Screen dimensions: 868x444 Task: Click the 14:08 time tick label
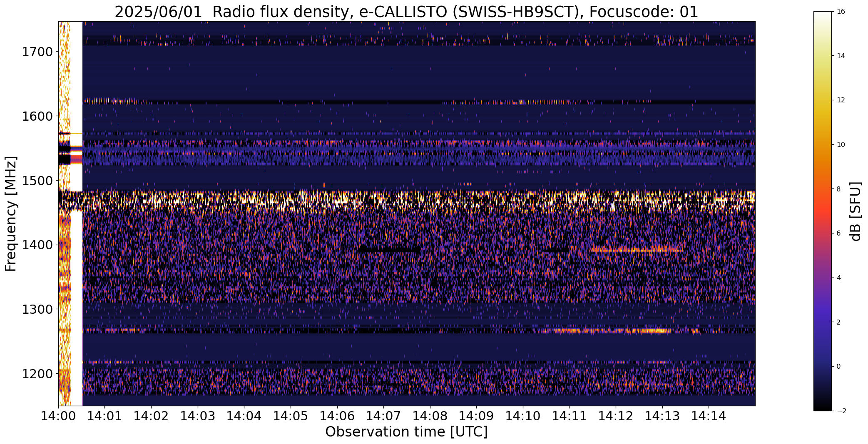click(430, 416)
